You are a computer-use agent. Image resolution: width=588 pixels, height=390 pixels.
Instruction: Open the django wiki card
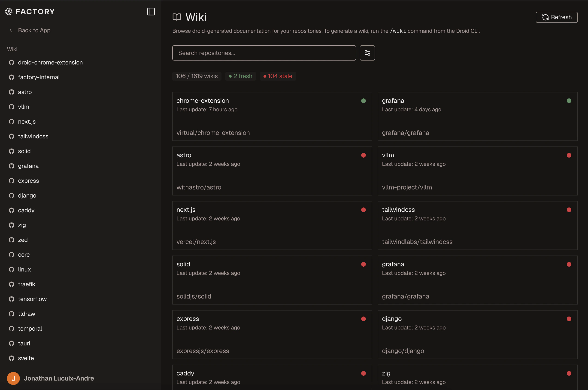478,334
